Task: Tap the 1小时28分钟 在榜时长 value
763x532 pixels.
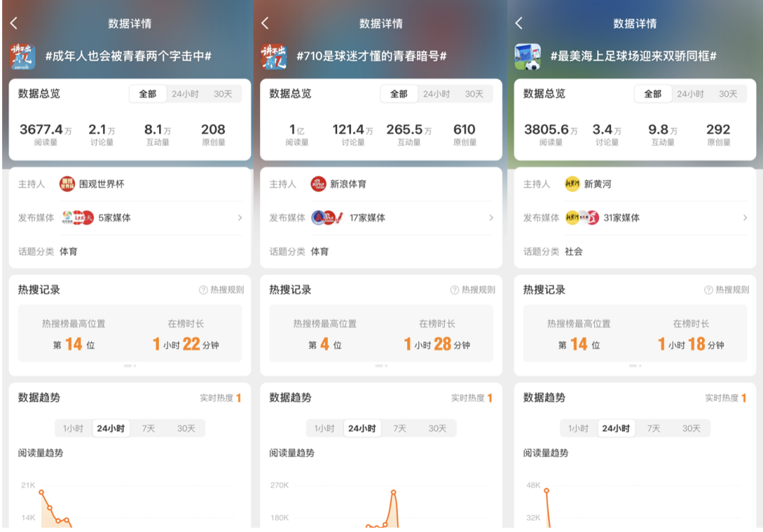Action: (437, 344)
